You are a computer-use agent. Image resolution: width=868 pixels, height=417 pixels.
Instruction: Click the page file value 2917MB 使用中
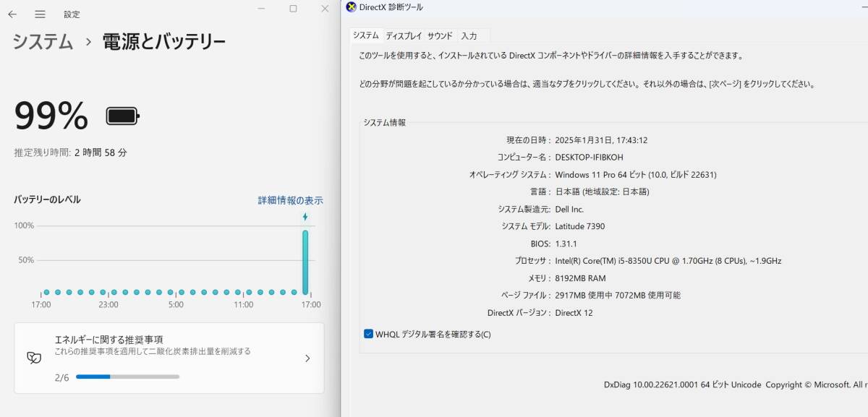click(x=618, y=295)
